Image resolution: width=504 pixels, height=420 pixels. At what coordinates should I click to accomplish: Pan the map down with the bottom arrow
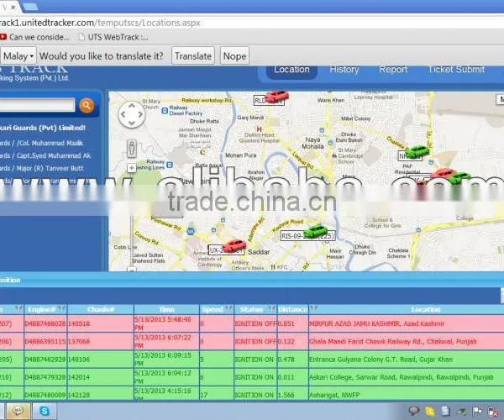pyautogui.click(x=132, y=123)
